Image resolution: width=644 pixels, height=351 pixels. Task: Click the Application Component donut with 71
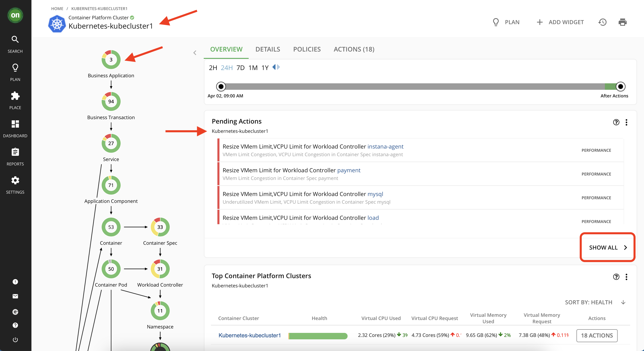coord(111,185)
